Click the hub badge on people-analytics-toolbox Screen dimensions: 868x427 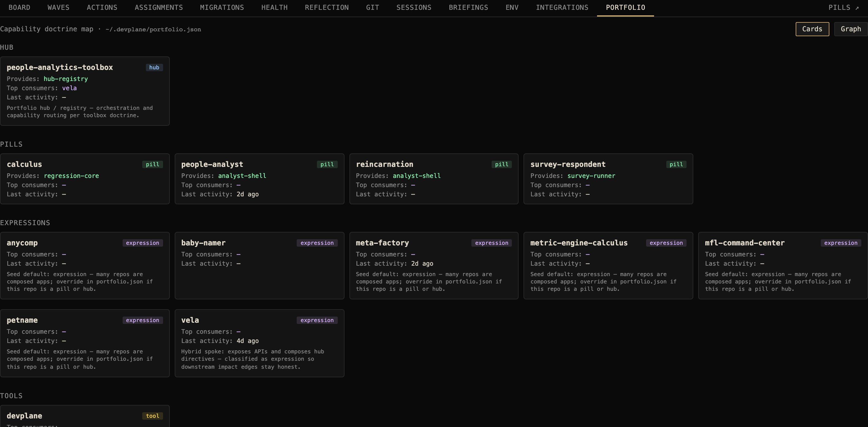(154, 67)
